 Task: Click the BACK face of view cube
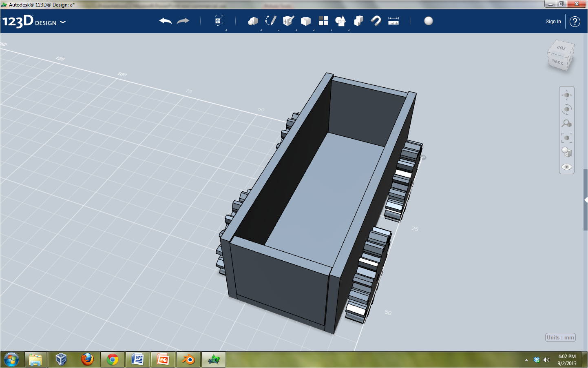click(558, 62)
